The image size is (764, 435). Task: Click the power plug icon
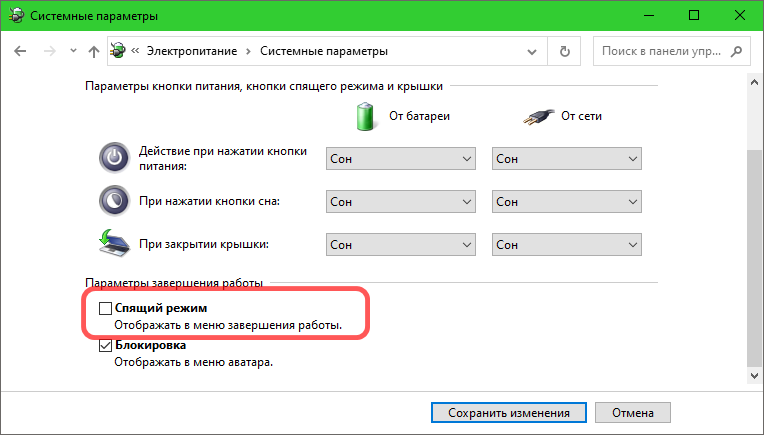click(x=537, y=117)
